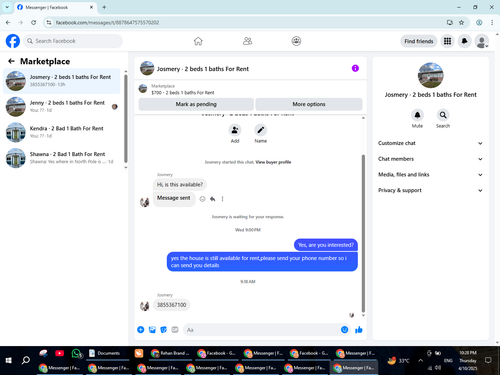Image resolution: width=500 pixels, height=375 pixels.
Task: Open the right panel listing thumbnail
Action: tap(430, 75)
